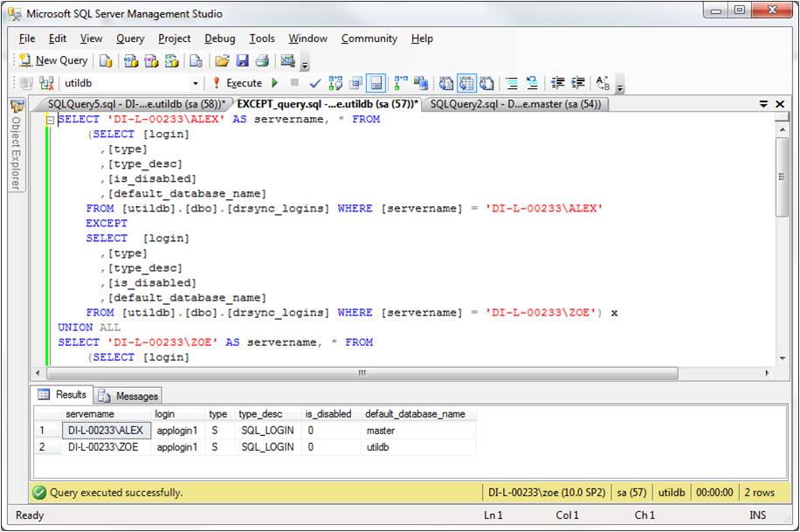Screen dimensions: 800x532
Task: Click the Print icon in the toolbar
Action: pos(262,61)
